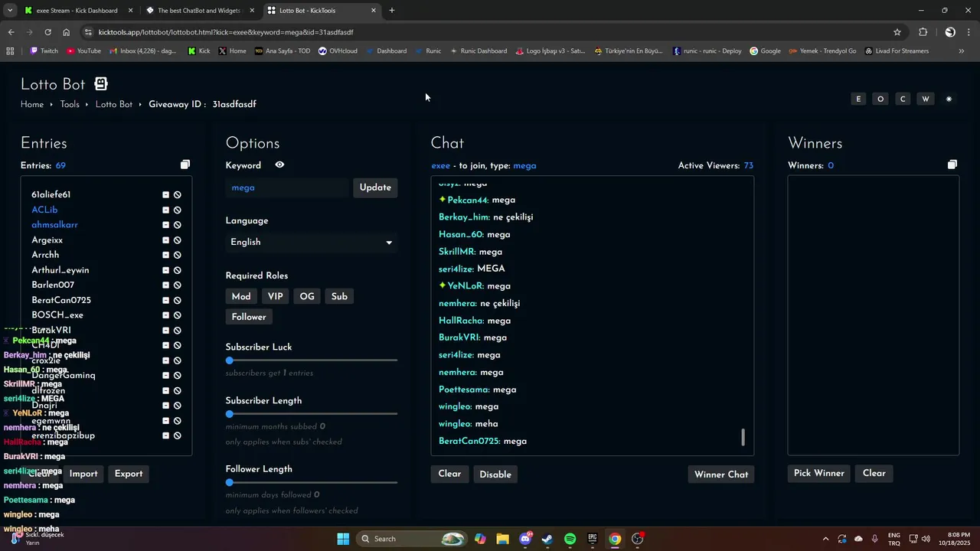The height and width of the screenshot is (551, 980).
Task: Toggle the Entries panel with E button
Action: pos(858,99)
